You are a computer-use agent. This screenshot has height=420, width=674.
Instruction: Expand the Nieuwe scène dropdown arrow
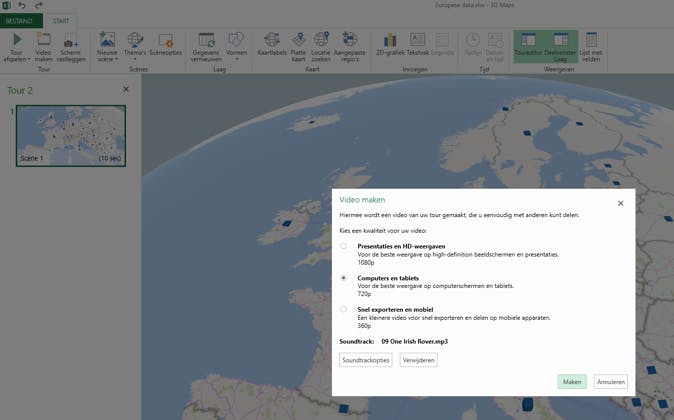coord(116,59)
